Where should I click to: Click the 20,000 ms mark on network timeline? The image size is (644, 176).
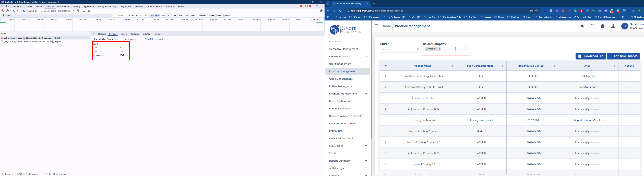pyautogui.click(x=140, y=19)
